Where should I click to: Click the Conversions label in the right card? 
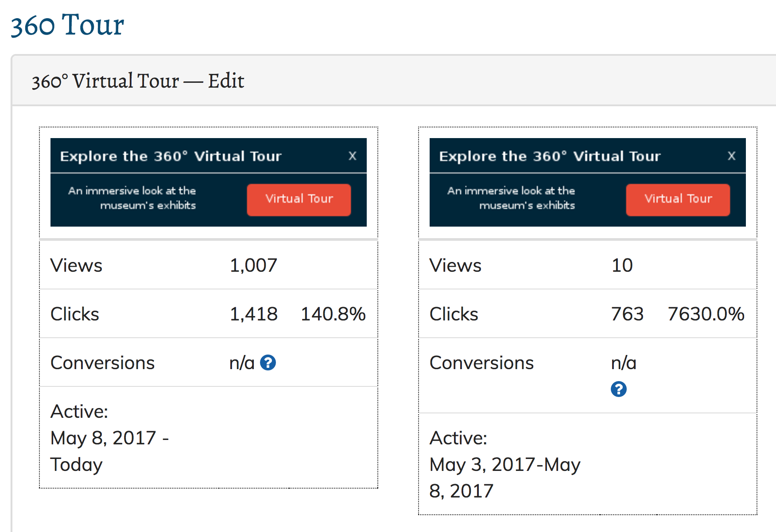click(x=481, y=362)
